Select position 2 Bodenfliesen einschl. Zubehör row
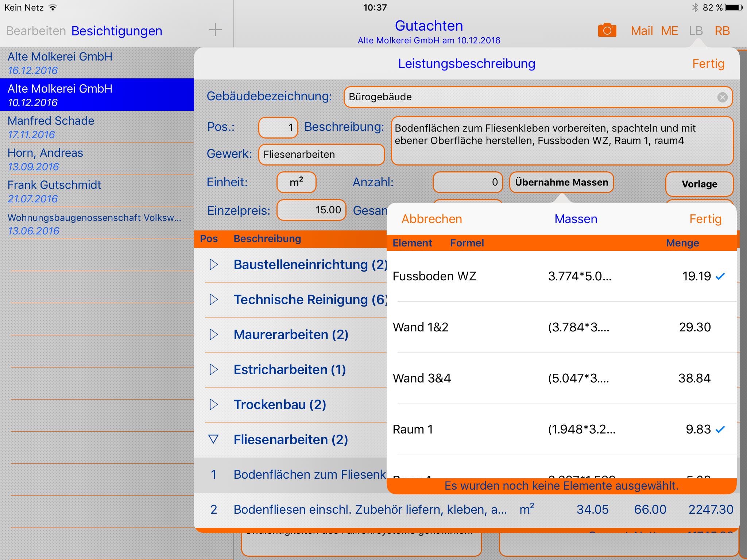Screen dimensions: 747x560 [x=467, y=510]
